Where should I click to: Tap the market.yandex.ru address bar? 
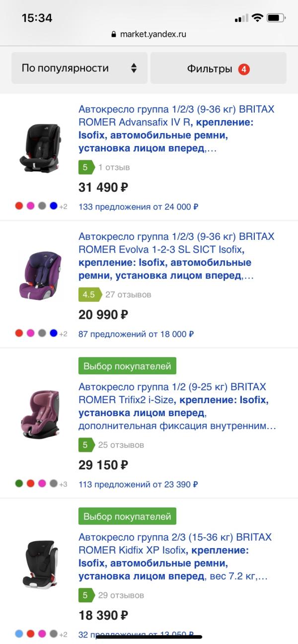point(149,35)
